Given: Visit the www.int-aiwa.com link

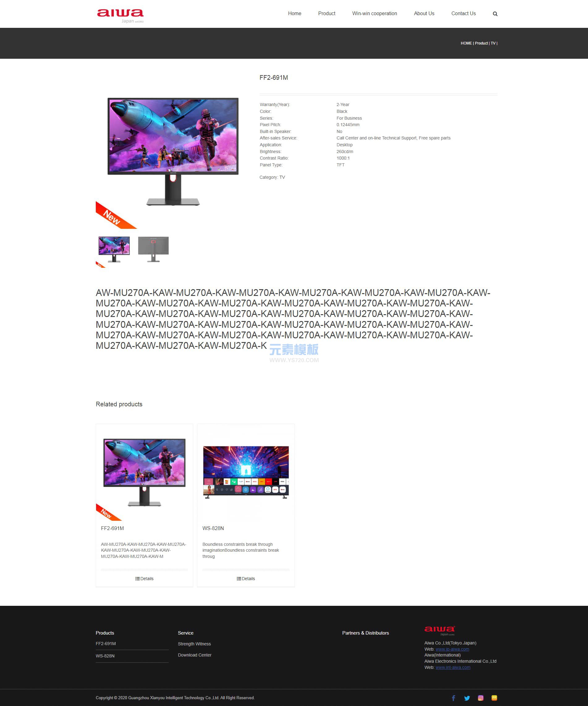Looking at the screenshot, I should (453, 667).
